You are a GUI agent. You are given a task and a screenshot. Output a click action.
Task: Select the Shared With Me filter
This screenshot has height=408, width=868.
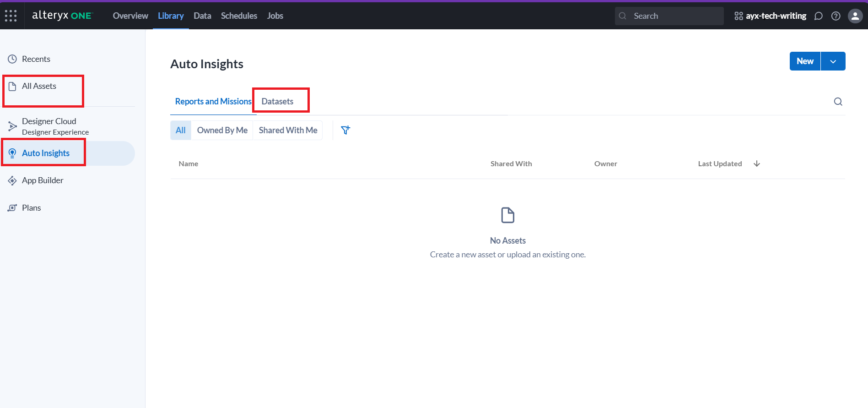pyautogui.click(x=288, y=130)
